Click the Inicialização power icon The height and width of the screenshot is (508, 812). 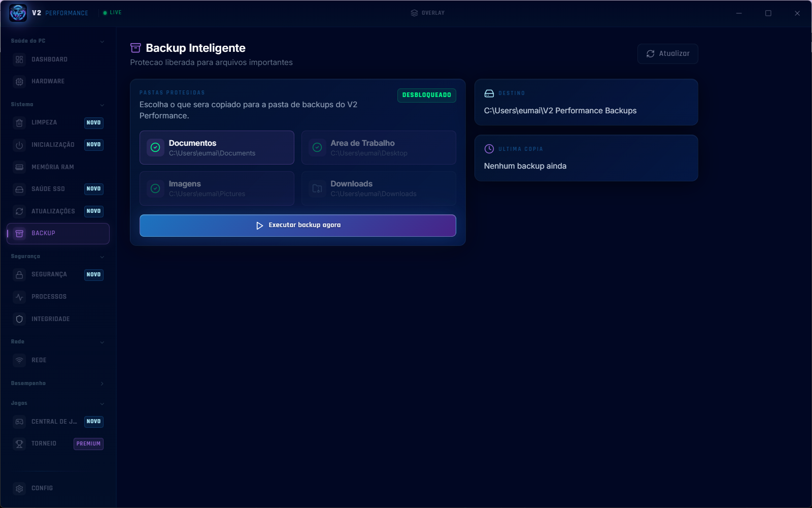19,145
